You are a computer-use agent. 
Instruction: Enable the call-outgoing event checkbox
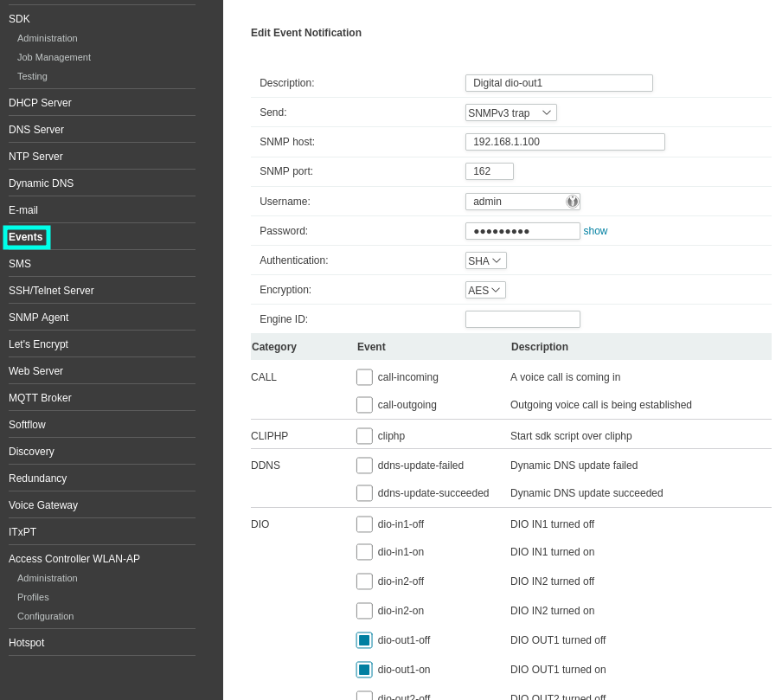(364, 405)
